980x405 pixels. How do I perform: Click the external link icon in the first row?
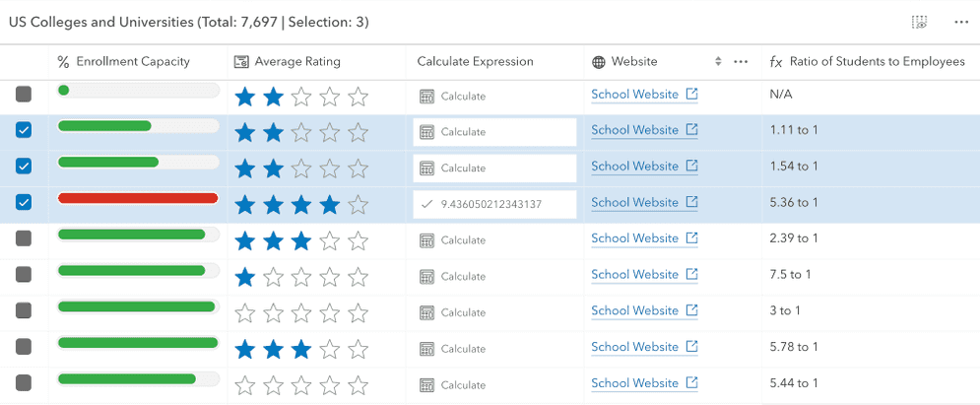click(691, 95)
